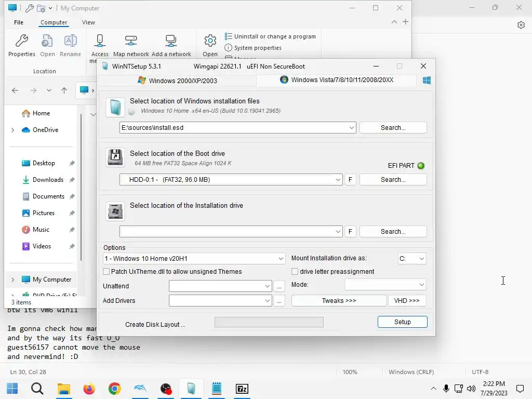Toggle drive letter preassignment checkbox
This screenshot has width=532, height=399.
295,271
